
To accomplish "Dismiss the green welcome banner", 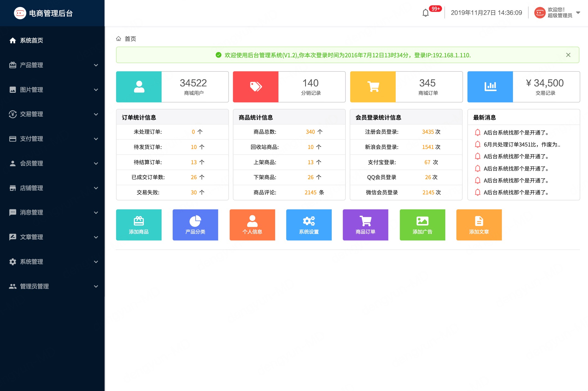I will (568, 55).
